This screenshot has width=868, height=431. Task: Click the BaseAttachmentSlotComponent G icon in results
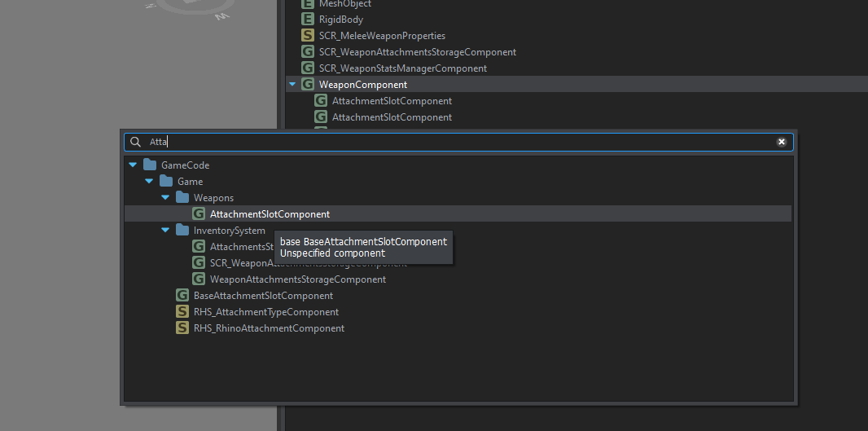pos(182,295)
